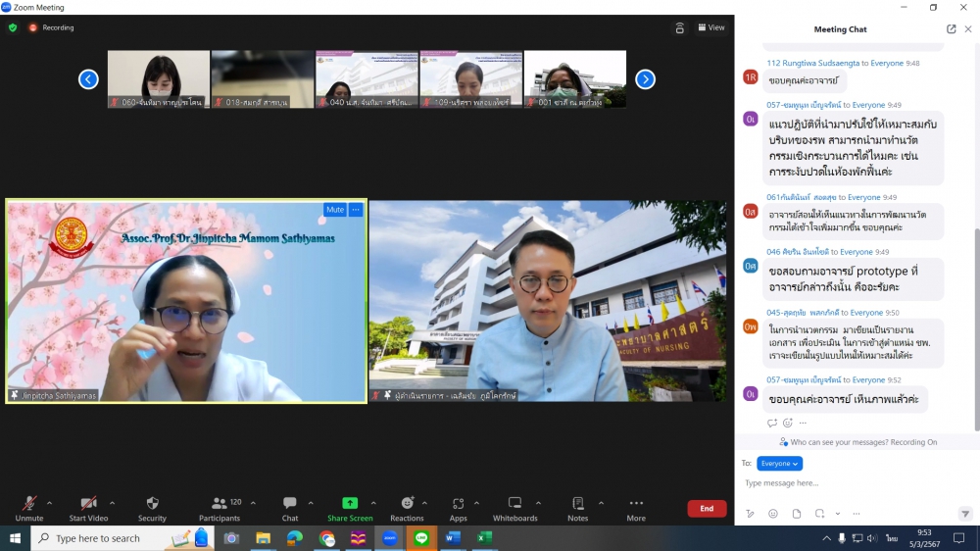The width and height of the screenshot is (980, 551).
Task: Open the Reactions emoji menu
Action: [x=407, y=507]
